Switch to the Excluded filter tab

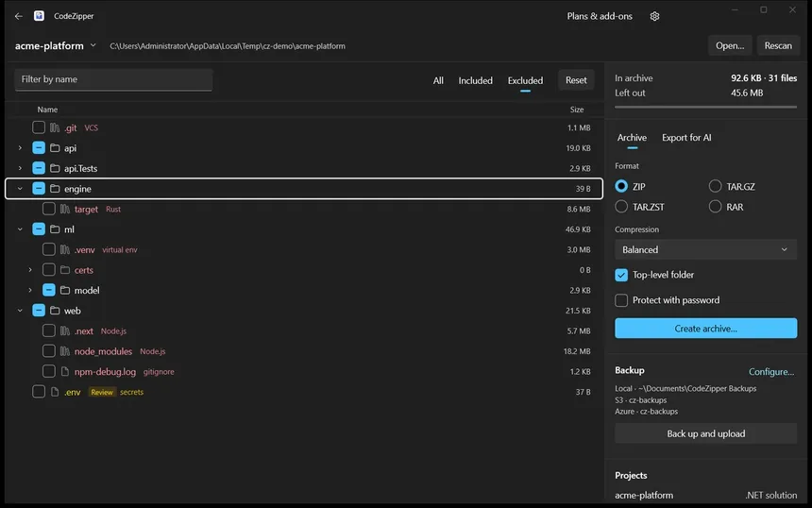pos(525,81)
